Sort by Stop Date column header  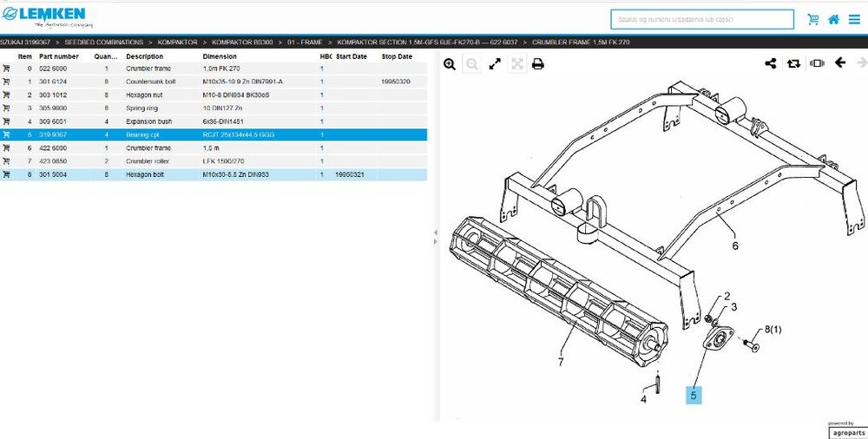coord(397,56)
